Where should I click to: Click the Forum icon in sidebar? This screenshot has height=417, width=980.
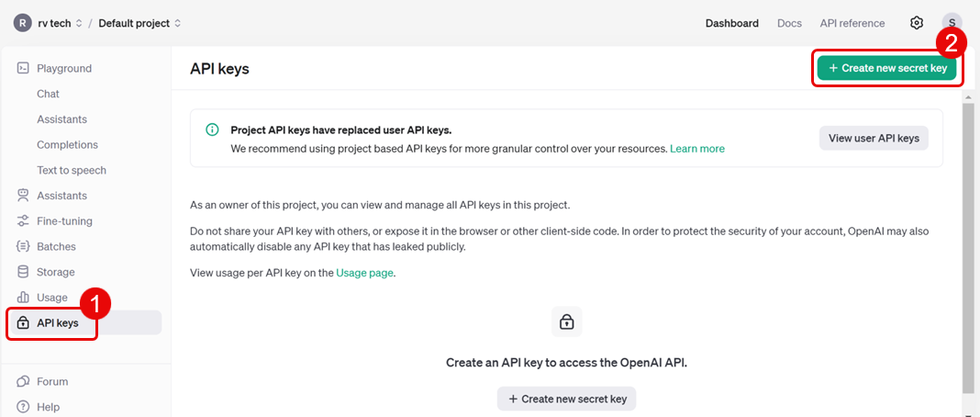[x=23, y=381]
